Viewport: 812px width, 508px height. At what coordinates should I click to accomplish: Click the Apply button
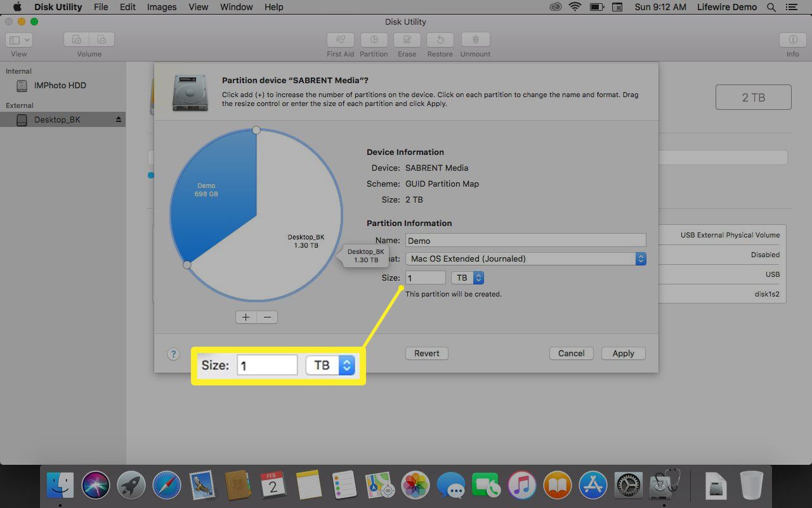[x=624, y=353]
